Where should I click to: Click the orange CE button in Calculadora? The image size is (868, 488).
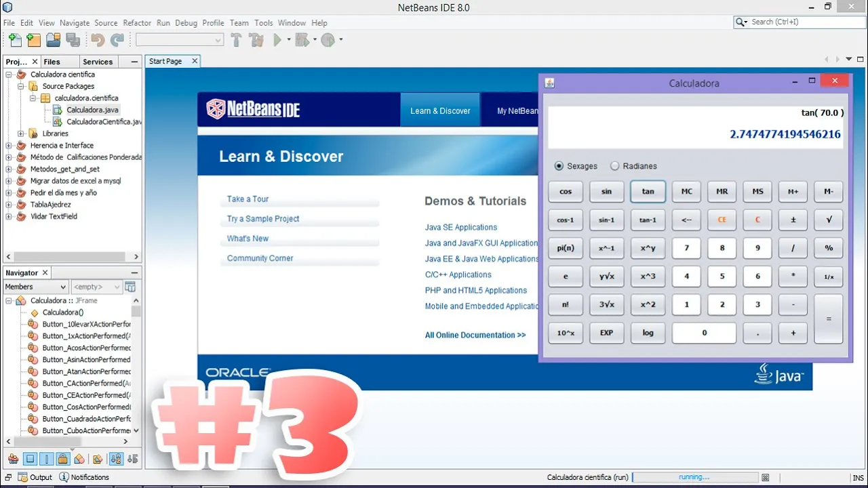click(722, 220)
